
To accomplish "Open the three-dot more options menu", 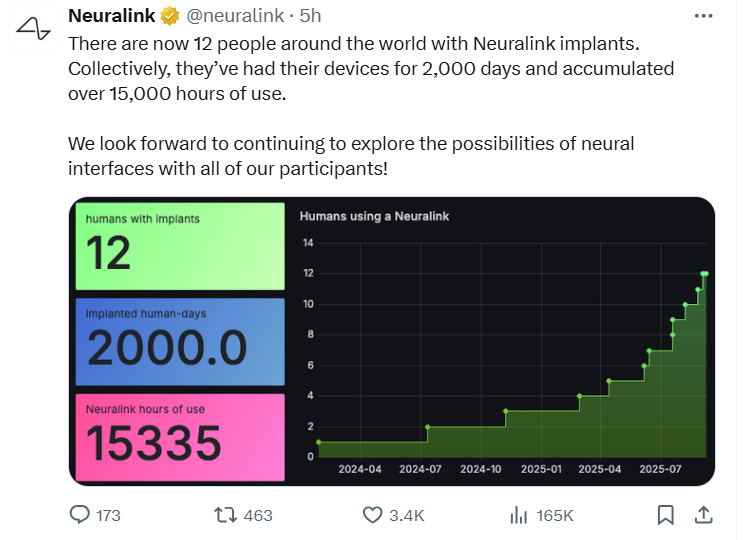I will tap(705, 17).
